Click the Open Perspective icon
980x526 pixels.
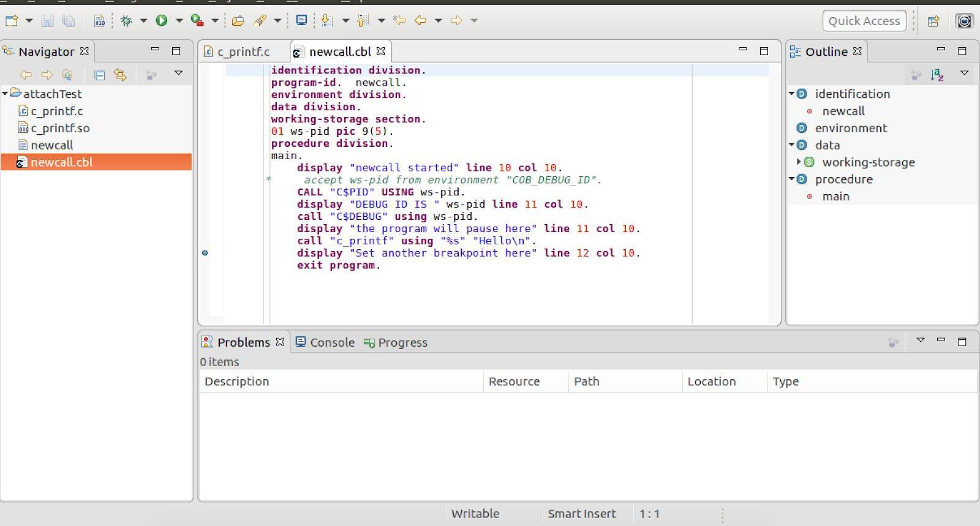933,21
